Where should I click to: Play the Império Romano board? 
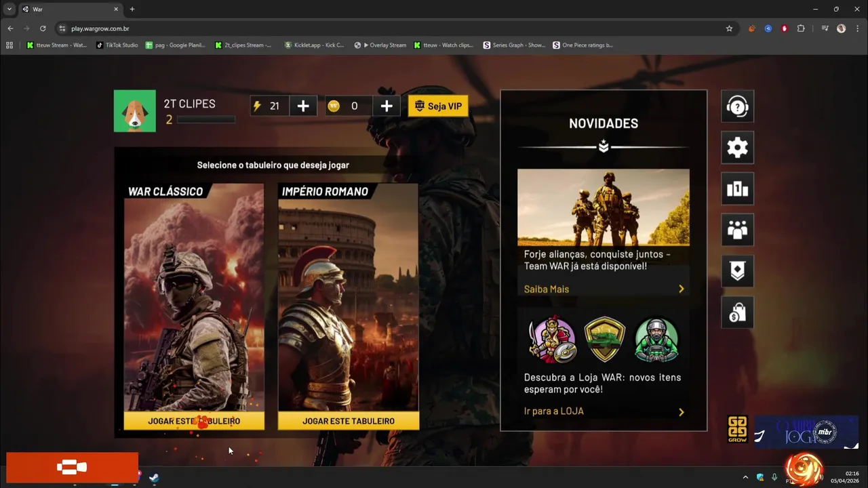click(x=349, y=421)
